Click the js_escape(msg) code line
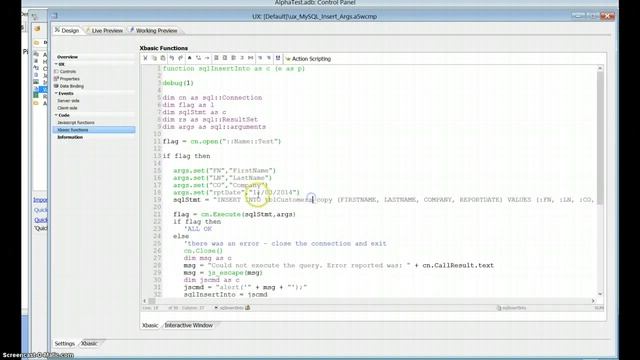Viewport: 640px width, 360px height. [223, 273]
